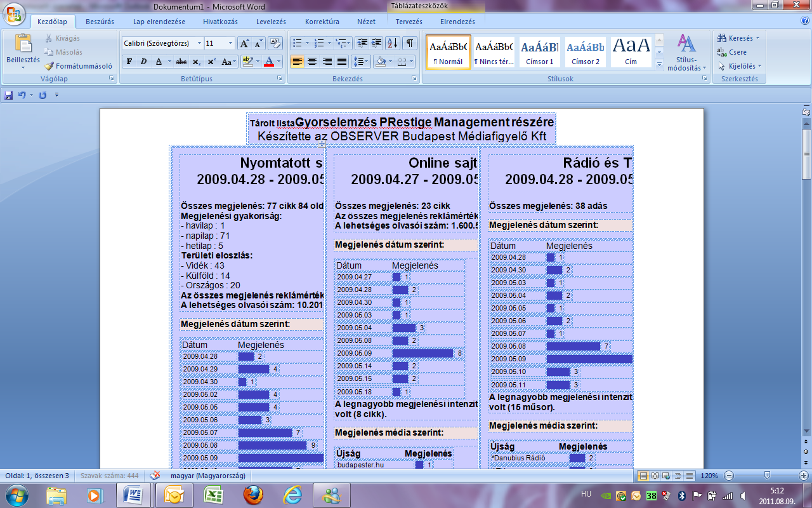Viewport: 812px width, 508px height.
Task: Justify the text
Action: pos(342,62)
